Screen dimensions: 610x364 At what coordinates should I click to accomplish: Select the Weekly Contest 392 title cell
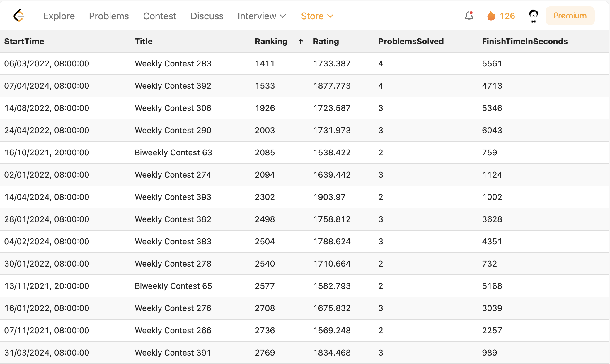click(173, 86)
